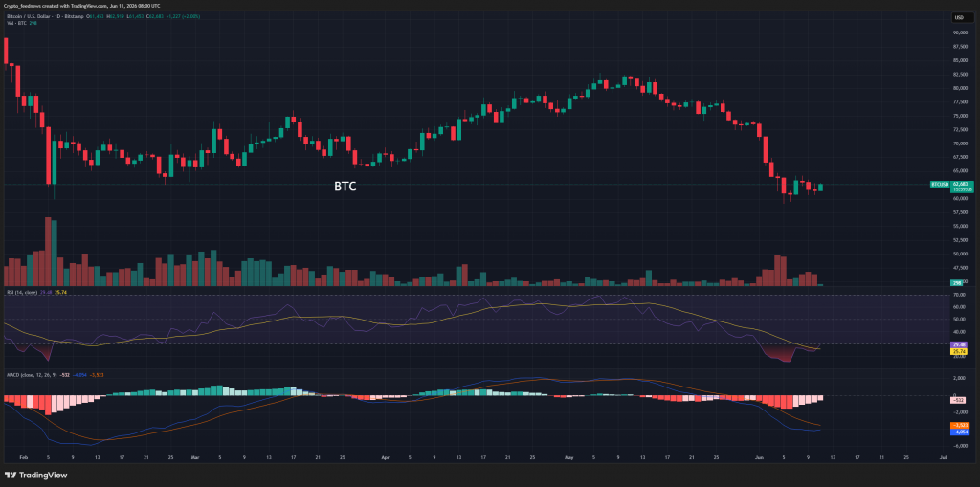Click the close value C62,683 in the header
The image size is (980, 487).
point(154,17)
